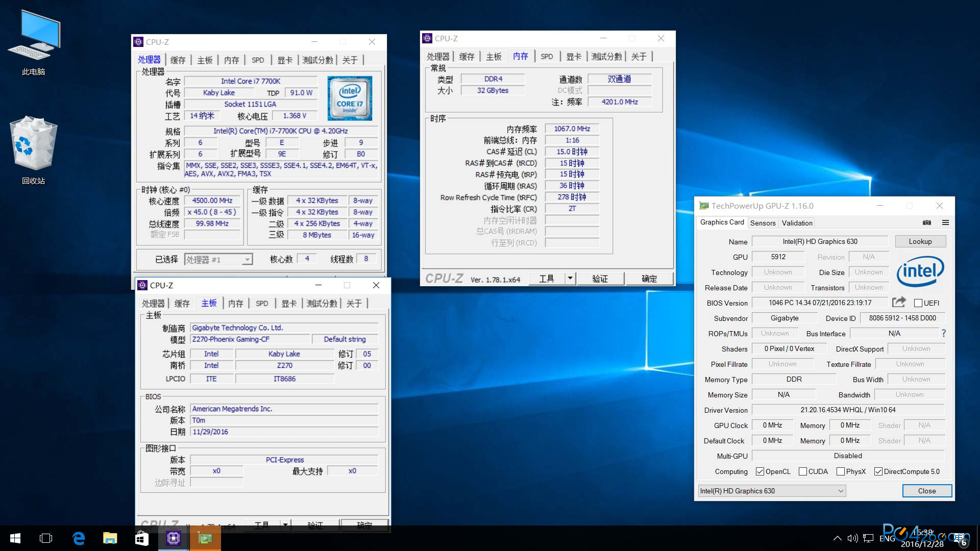Click CPU-Z title icon in processor window

coord(138,42)
